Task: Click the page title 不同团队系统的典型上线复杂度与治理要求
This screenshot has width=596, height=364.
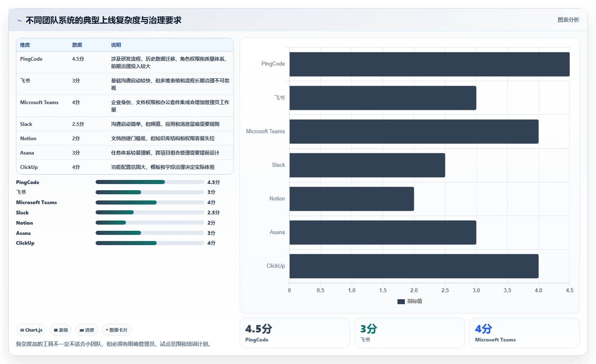Action: click(103, 20)
